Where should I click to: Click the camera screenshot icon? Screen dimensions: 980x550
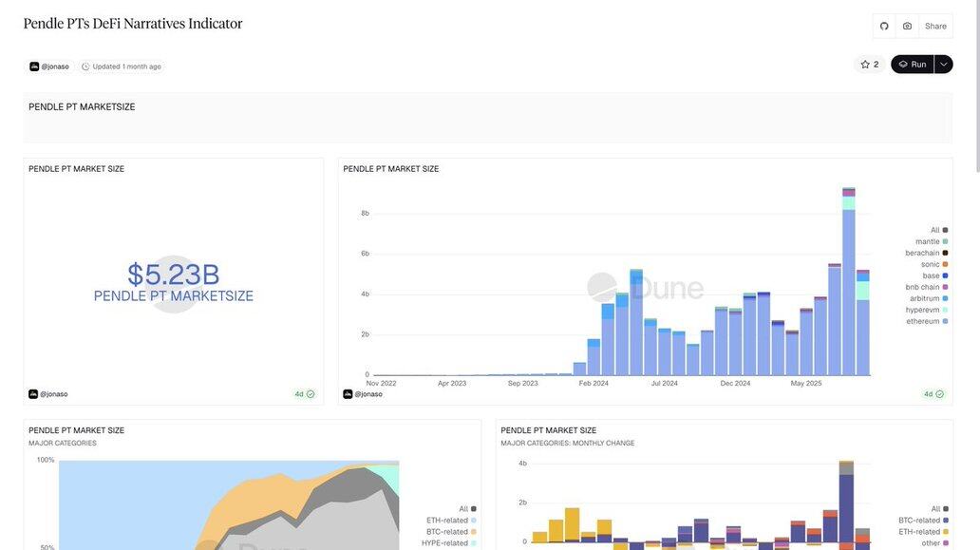click(907, 26)
